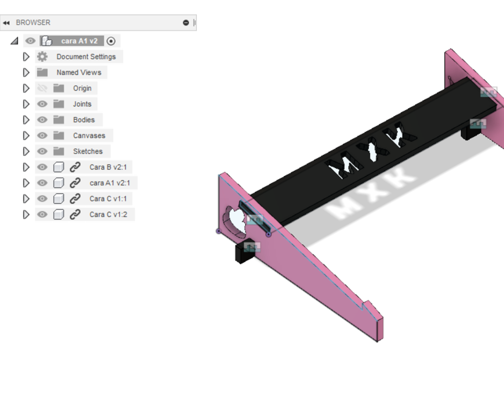Show the hidden Origin folder
Image resolution: width=504 pixels, height=420 pixels.
(x=42, y=88)
